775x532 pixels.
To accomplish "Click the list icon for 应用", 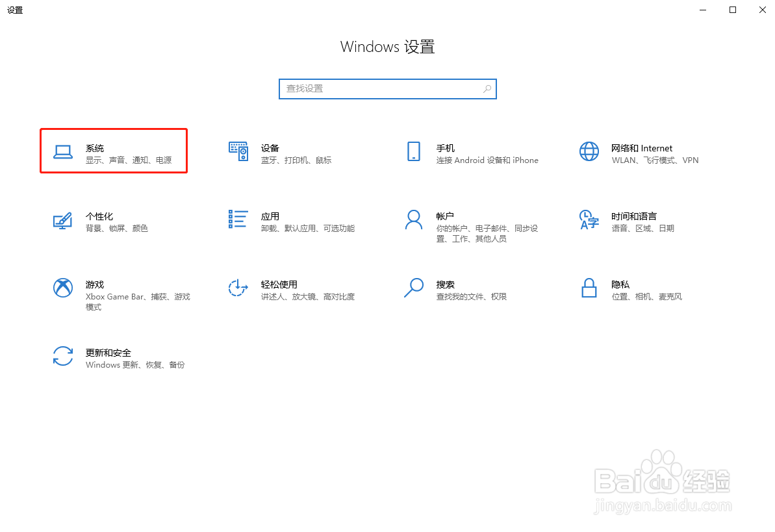I will click(x=238, y=219).
